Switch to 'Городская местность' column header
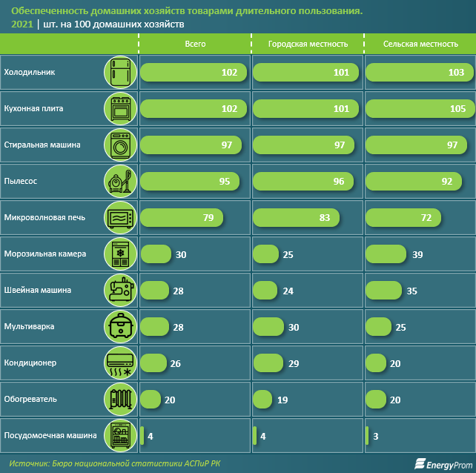This screenshot has width=476, height=473. click(x=308, y=44)
